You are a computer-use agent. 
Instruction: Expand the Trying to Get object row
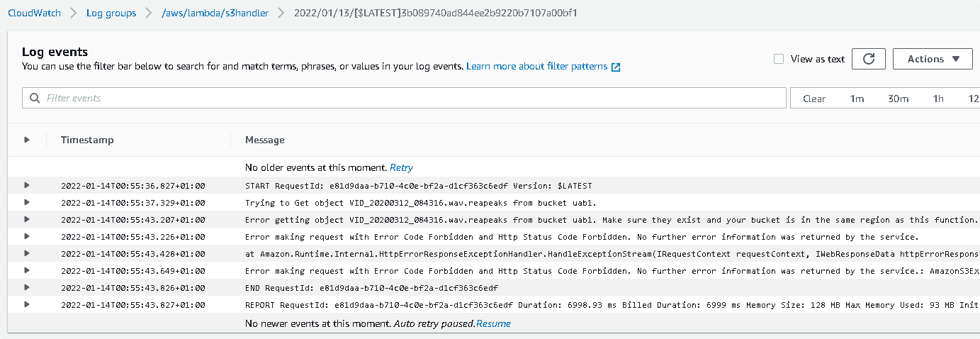click(x=27, y=202)
